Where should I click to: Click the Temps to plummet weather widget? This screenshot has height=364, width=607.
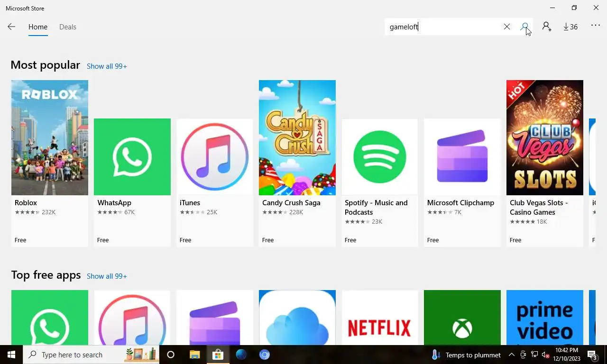466,355
